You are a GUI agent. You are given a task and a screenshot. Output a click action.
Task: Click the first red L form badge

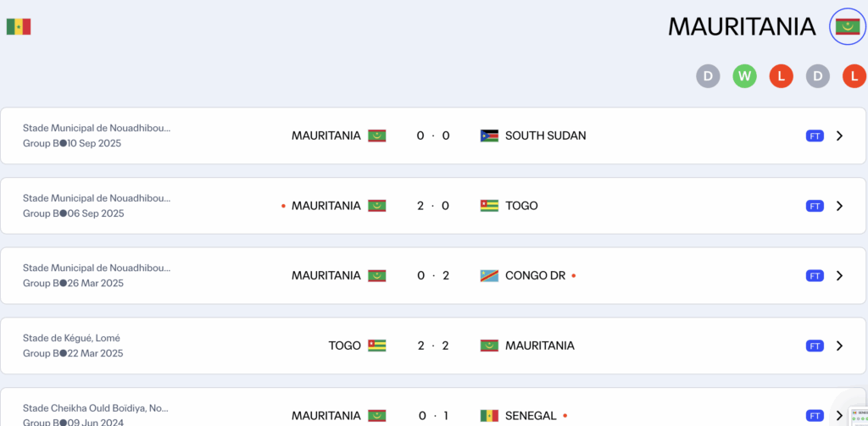point(781,77)
